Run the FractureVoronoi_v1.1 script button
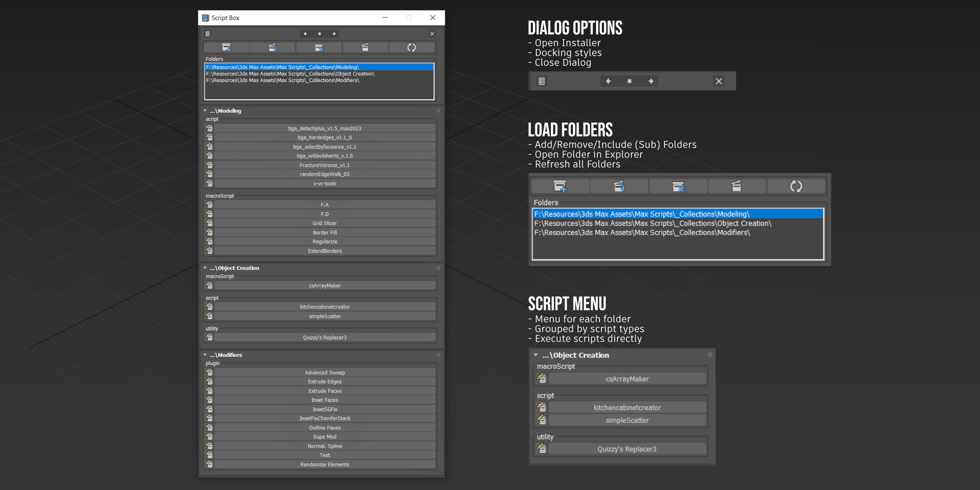 tap(325, 165)
